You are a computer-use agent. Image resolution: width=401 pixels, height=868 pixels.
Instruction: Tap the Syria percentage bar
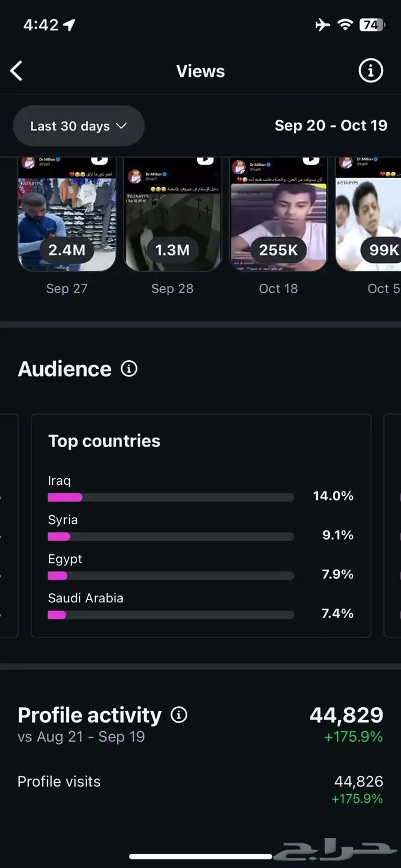coord(171,536)
